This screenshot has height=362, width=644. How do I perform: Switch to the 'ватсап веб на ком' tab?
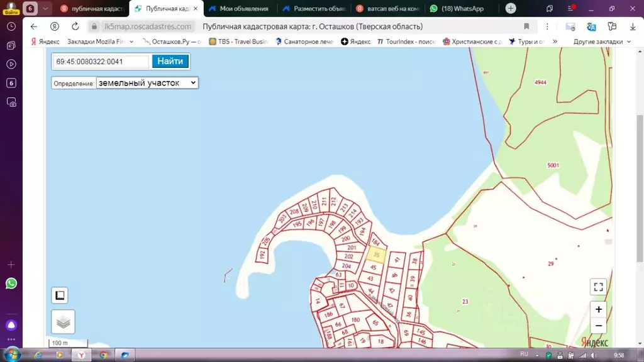[387, 8]
